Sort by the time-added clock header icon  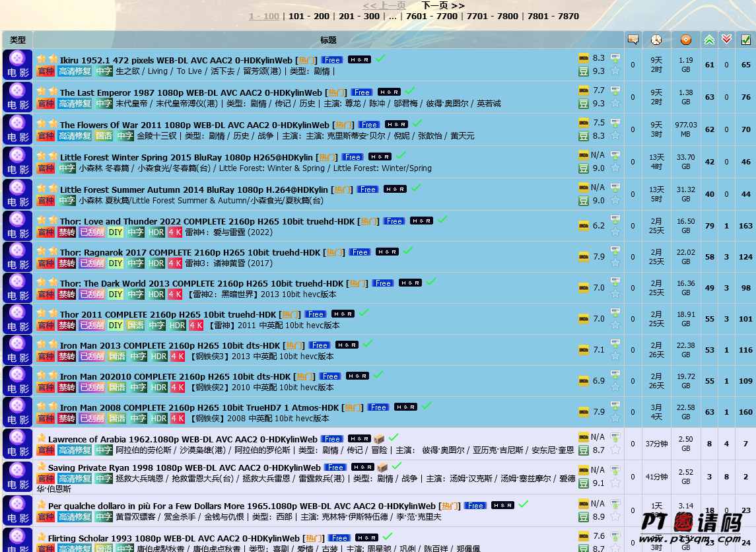pyautogui.click(x=656, y=40)
